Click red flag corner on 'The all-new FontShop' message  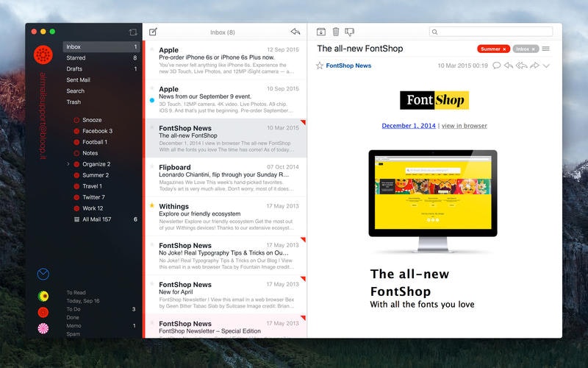(x=304, y=122)
